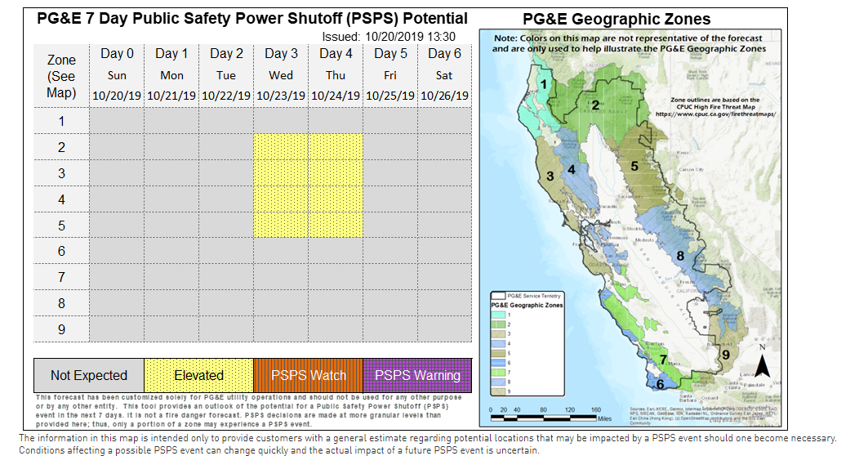This screenshot has width=868, height=456.
Task: Click the zone "5" row label in the forecast table
Action: [x=61, y=225]
